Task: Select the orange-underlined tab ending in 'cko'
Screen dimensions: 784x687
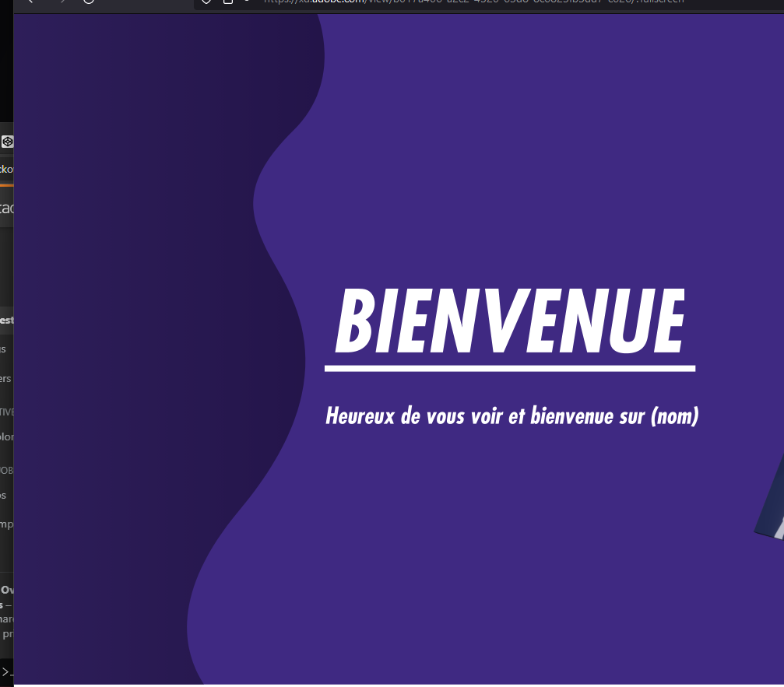Action: coord(6,170)
